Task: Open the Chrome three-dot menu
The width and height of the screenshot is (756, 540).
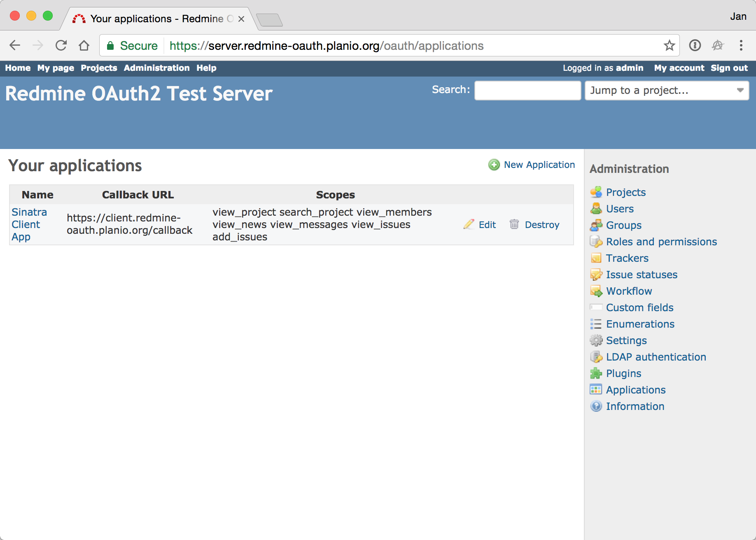Action: pos(741,45)
